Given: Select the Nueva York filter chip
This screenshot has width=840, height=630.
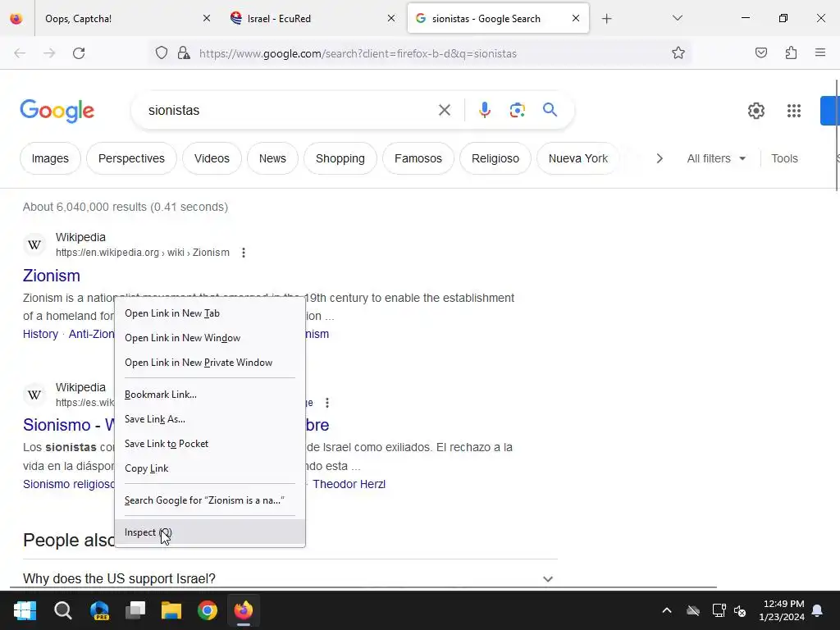Looking at the screenshot, I should coord(578,158).
